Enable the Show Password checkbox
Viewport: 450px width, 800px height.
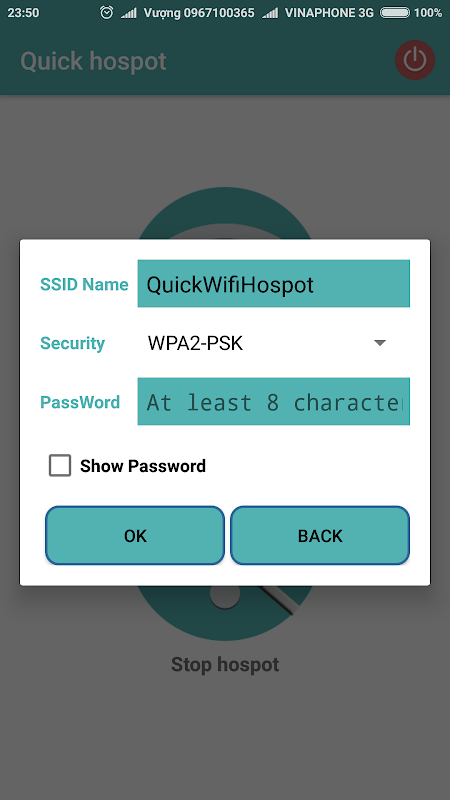pos(60,466)
